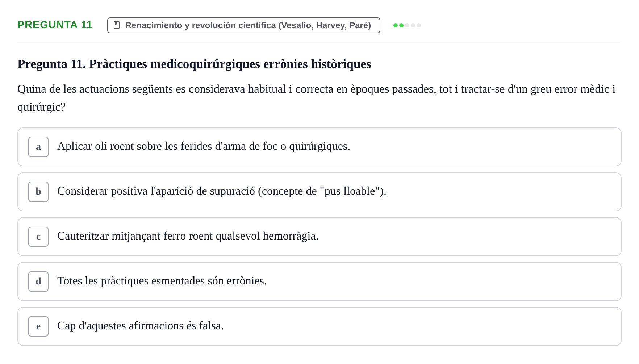639x364 pixels.
Task: Click the question text starting "Quina de les actuacions"
Action: [x=317, y=98]
